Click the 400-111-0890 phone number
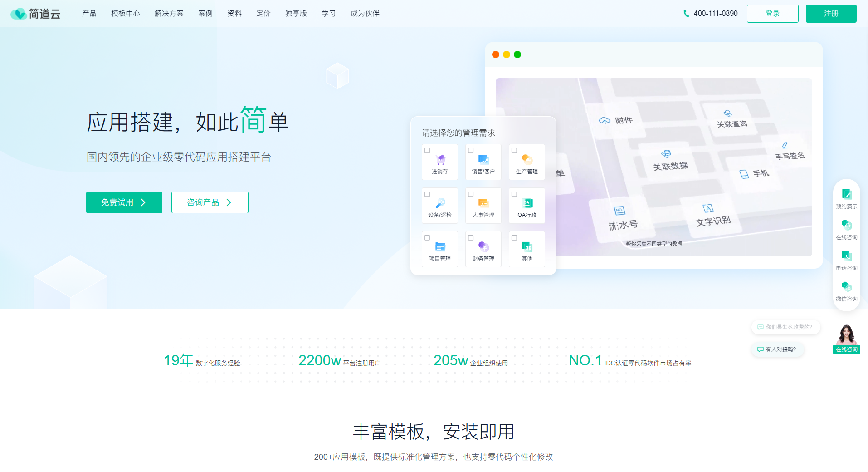This screenshot has height=472, width=868. click(716, 14)
